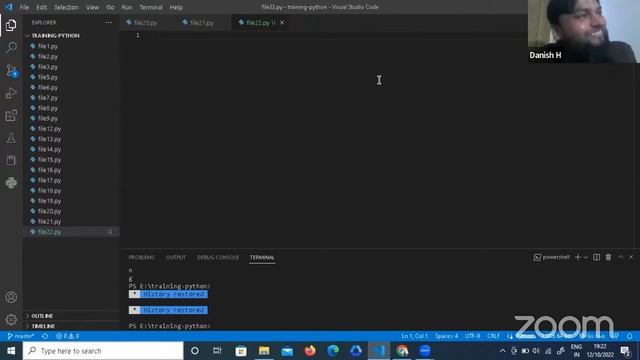The height and width of the screenshot is (360, 640).
Task: Close the terminal panel
Action: (x=631, y=257)
